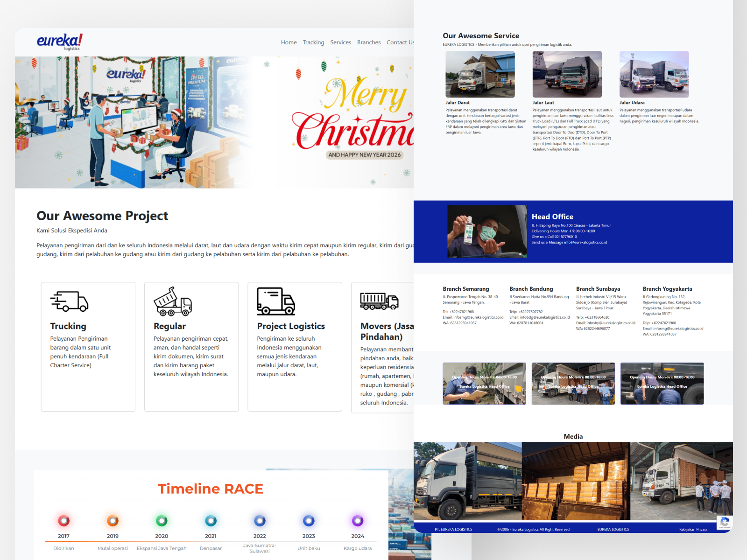Image resolution: width=747 pixels, height=560 pixels.
Task: Select the green 2020 timeline marker
Action: click(162, 520)
